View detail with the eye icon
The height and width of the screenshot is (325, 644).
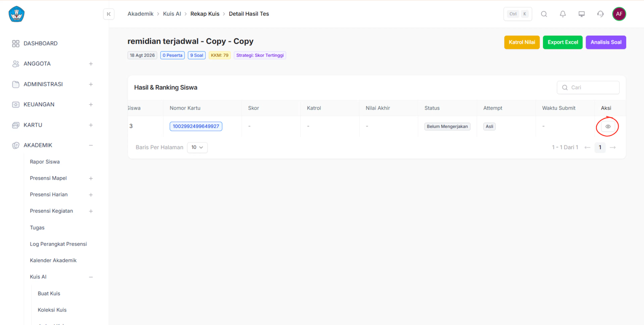608,127
